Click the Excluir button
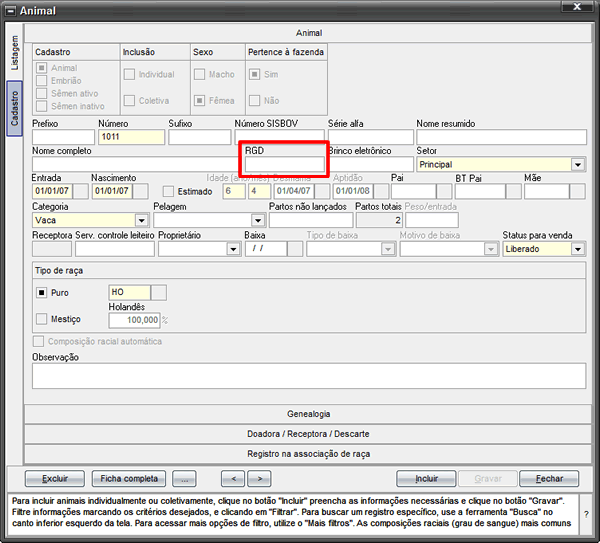 pos(55,478)
